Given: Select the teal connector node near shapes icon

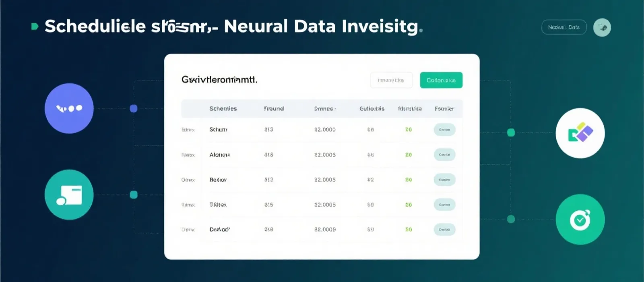Looking at the screenshot, I should 511,133.
